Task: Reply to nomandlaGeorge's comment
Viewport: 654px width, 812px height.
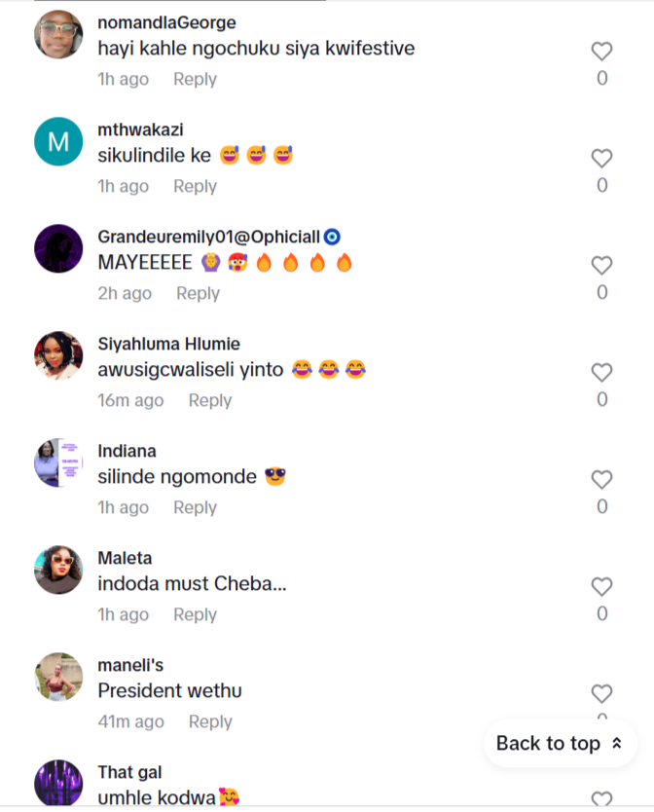Action: click(x=195, y=79)
